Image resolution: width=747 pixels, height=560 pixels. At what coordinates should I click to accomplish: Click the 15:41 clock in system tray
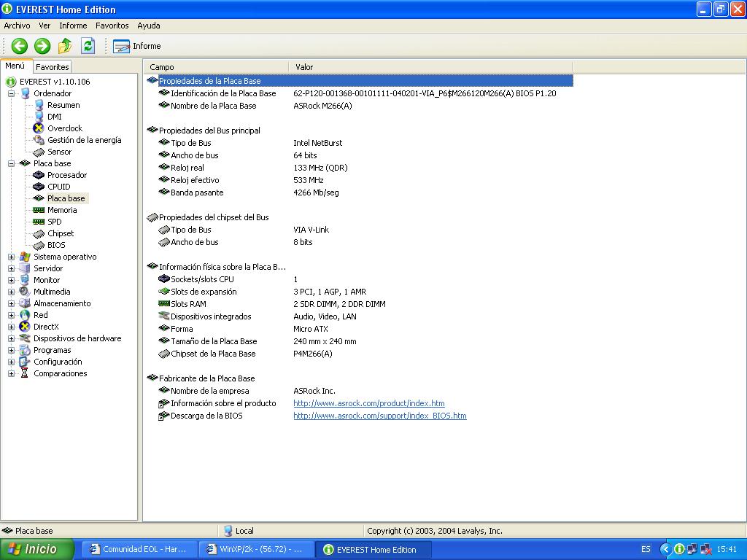(727, 549)
